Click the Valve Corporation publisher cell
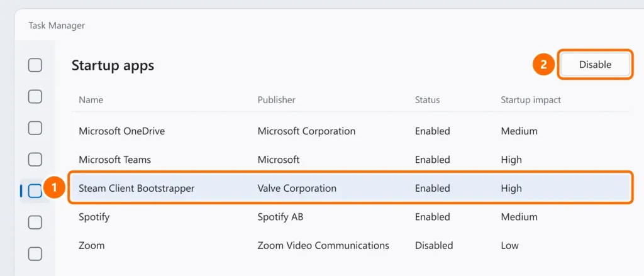 297,188
